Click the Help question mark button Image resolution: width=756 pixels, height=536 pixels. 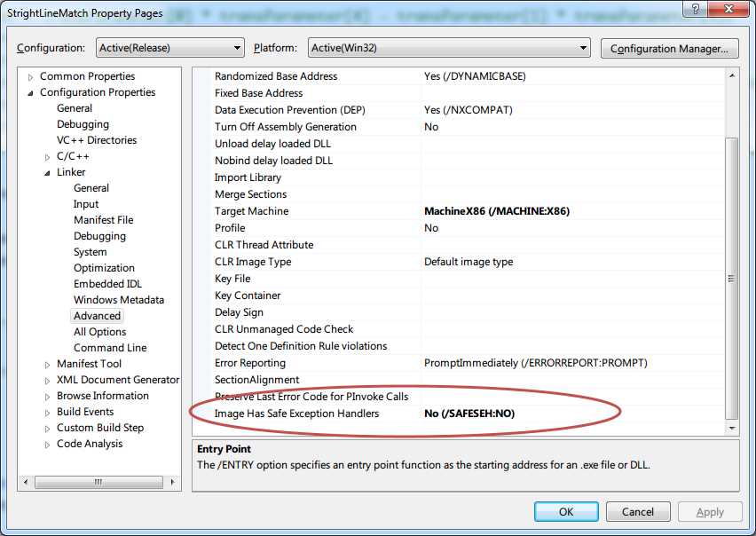click(x=696, y=9)
